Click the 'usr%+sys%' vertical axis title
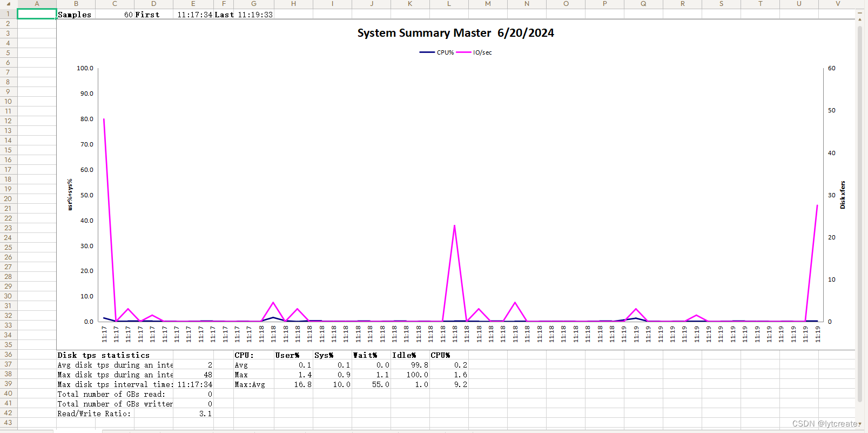868x433 pixels. point(70,195)
